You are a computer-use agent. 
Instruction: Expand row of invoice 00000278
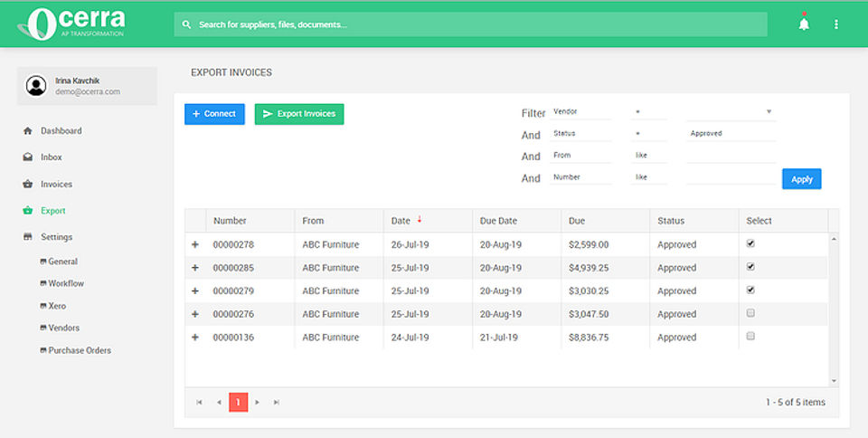tap(195, 244)
